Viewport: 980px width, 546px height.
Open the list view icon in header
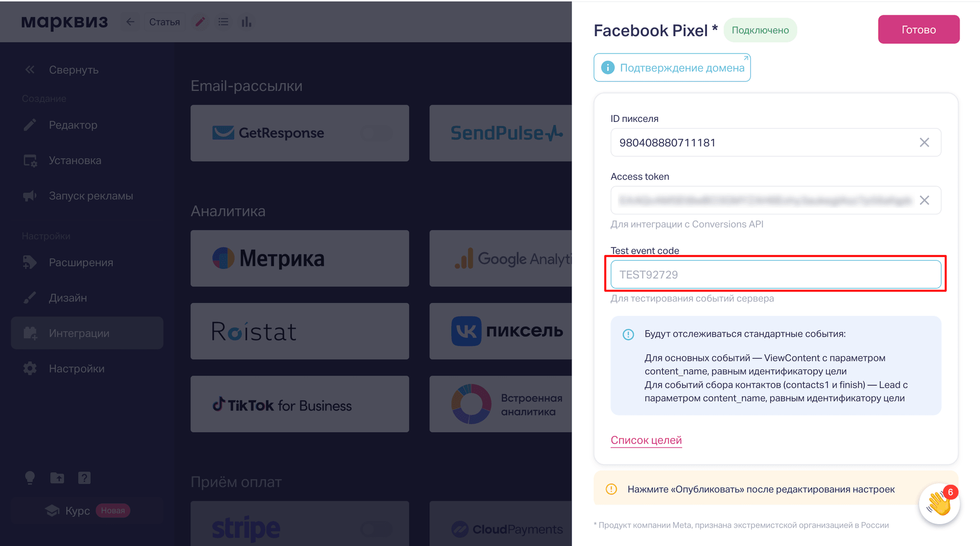(223, 22)
